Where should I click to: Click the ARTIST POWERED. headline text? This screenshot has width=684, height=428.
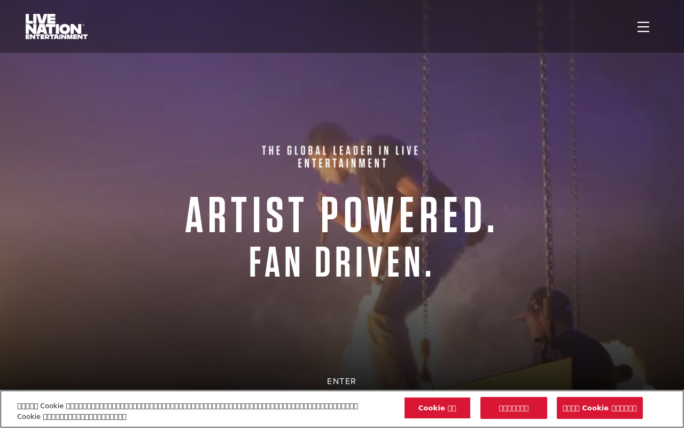click(340, 215)
